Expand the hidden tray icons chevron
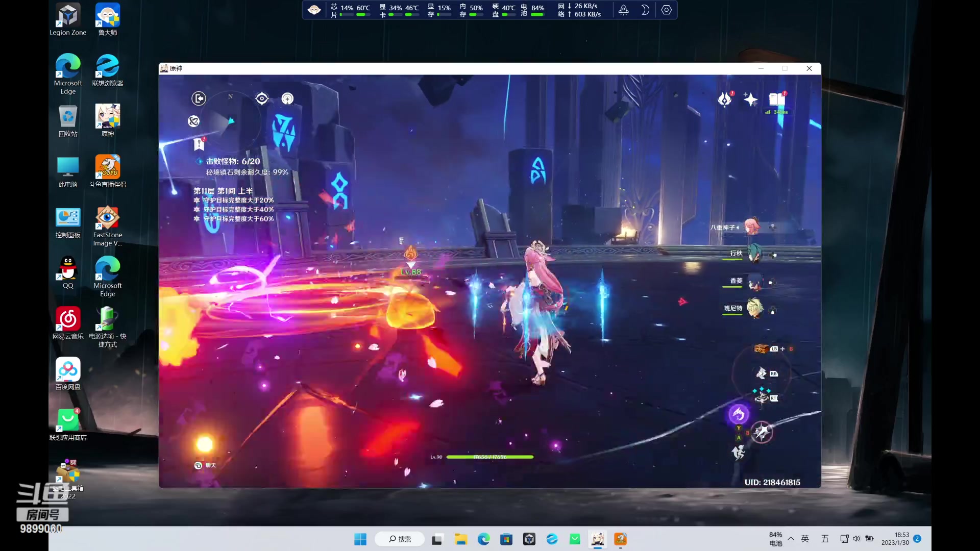This screenshot has height=551, width=980. click(791, 539)
